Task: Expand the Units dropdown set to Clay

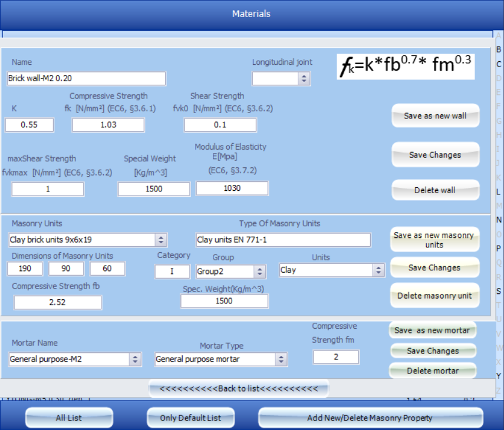Action: [x=378, y=270]
